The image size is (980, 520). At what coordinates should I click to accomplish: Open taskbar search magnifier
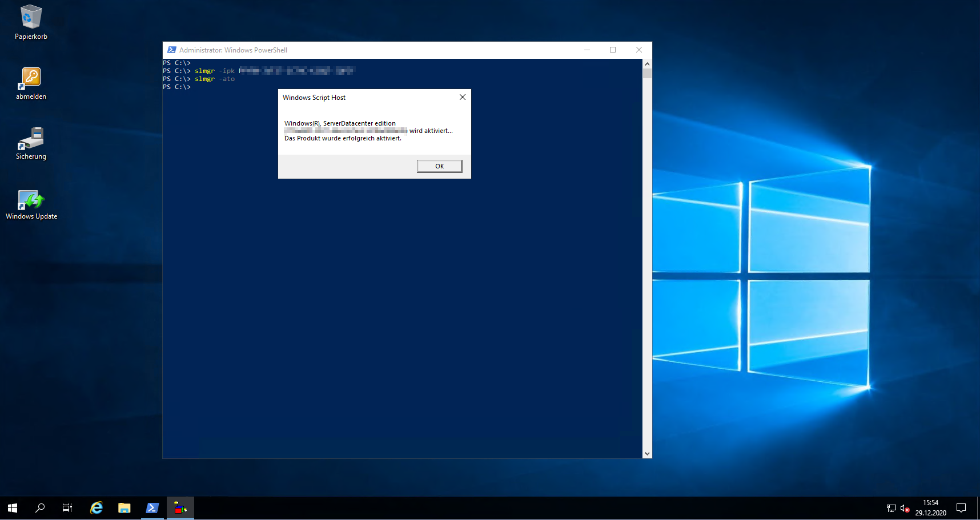pyautogui.click(x=40, y=508)
